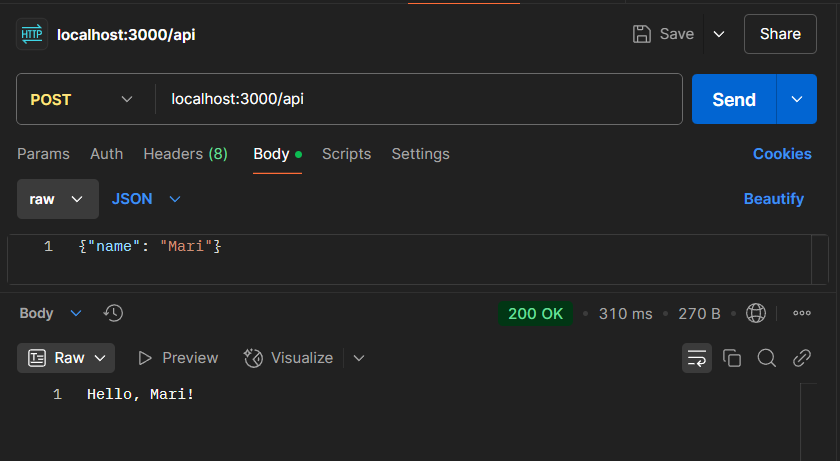Toggle line wrap in response viewer

pos(696,358)
